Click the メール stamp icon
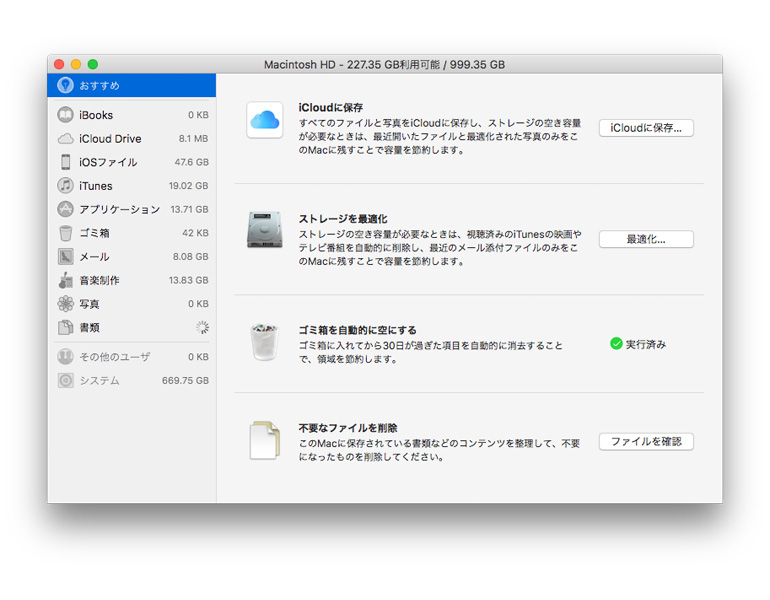The height and width of the screenshot is (600, 770). point(65,257)
